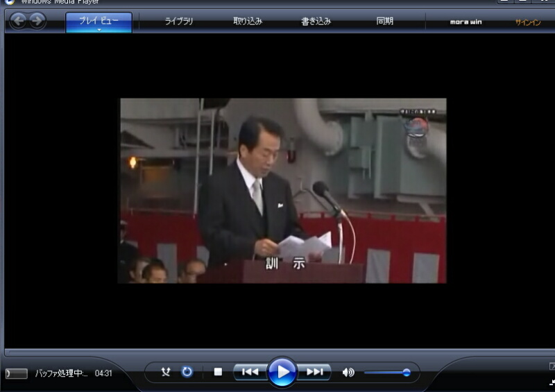The width and height of the screenshot is (555, 392).
Task: Switch to full screen view
Action: 552,366
